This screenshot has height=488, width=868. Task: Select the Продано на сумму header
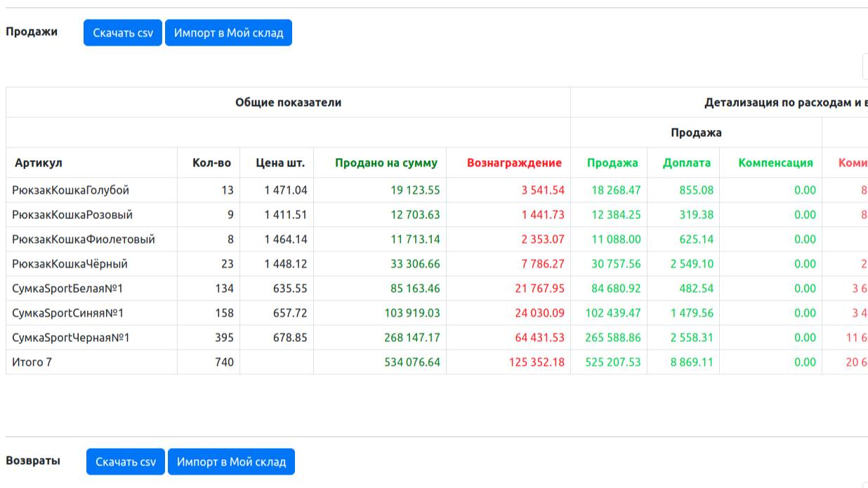pyautogui.click(x=386, y=163)
